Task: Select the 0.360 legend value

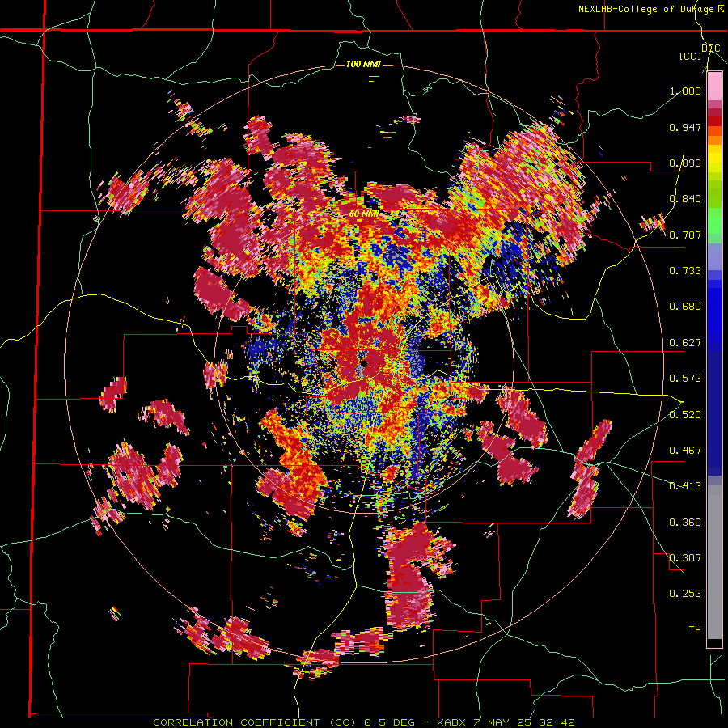Action: 685,522
